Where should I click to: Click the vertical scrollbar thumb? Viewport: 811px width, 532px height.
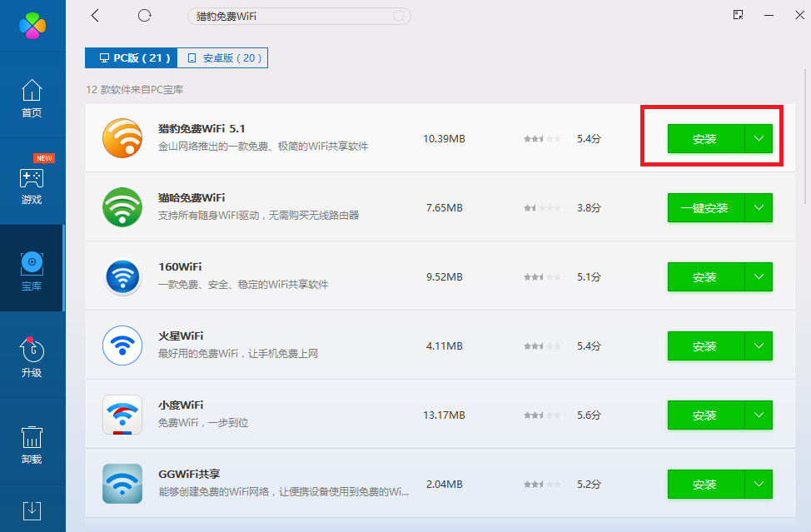(805, 137)
